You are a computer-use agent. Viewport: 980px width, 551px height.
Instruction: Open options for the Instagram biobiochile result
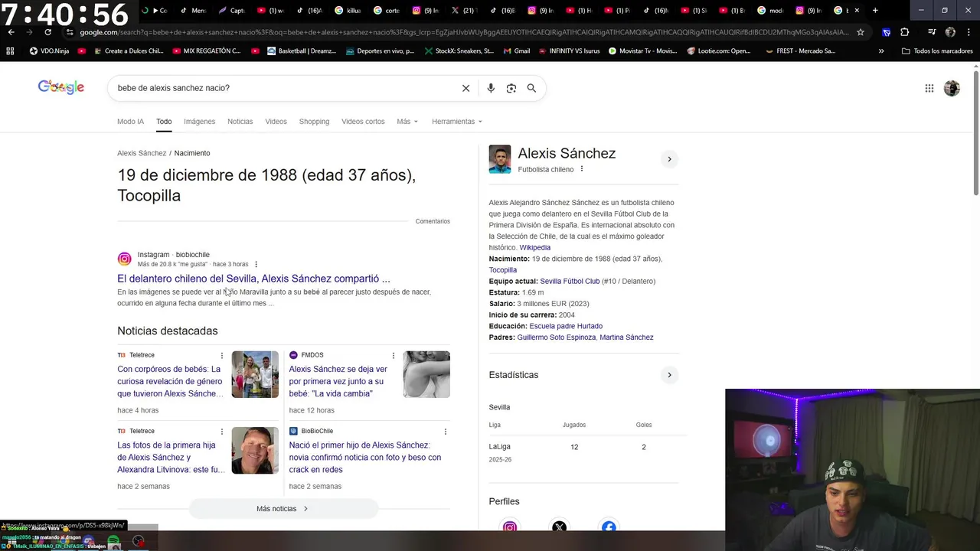click(x=256, y=265)
